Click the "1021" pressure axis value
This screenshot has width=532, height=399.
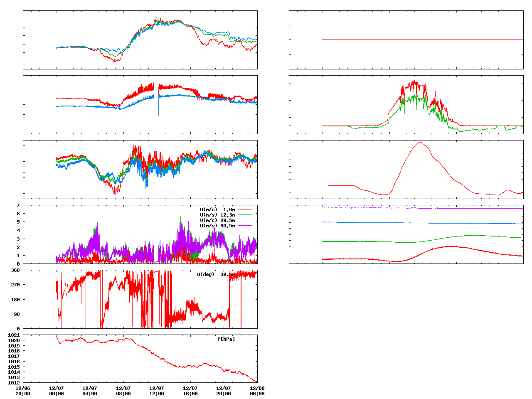(14, 335)
